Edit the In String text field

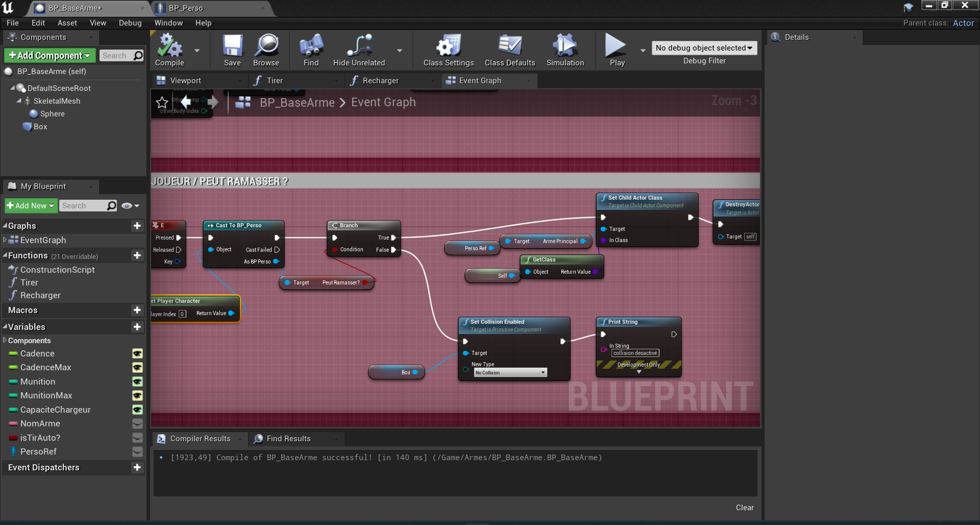pyautogui.click(x=635, y=353)
